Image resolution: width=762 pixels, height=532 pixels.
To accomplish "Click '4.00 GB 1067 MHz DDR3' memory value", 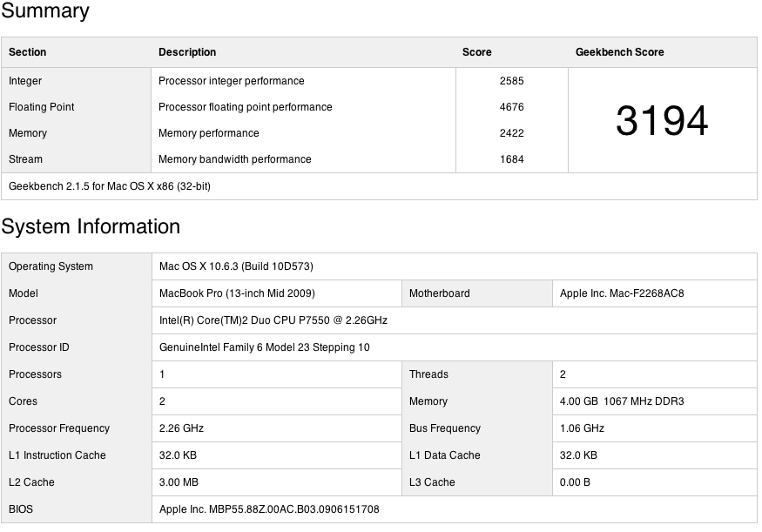I will coord(622,401).
